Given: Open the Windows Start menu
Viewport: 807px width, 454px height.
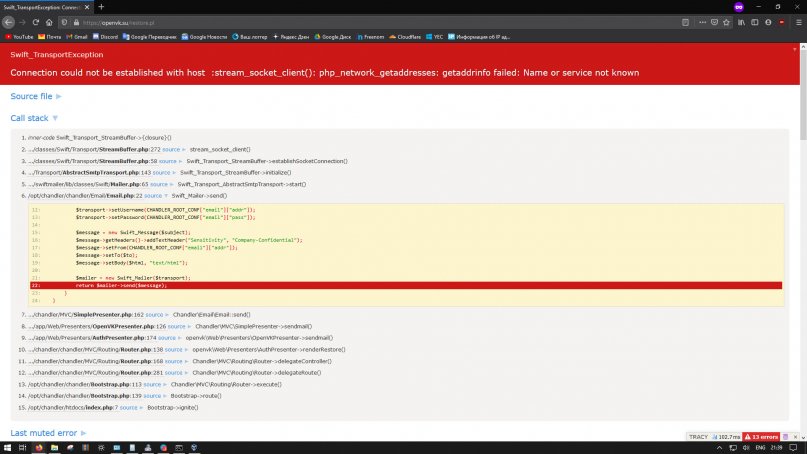Looking at the screenshot, I should [x=7, y=448].
